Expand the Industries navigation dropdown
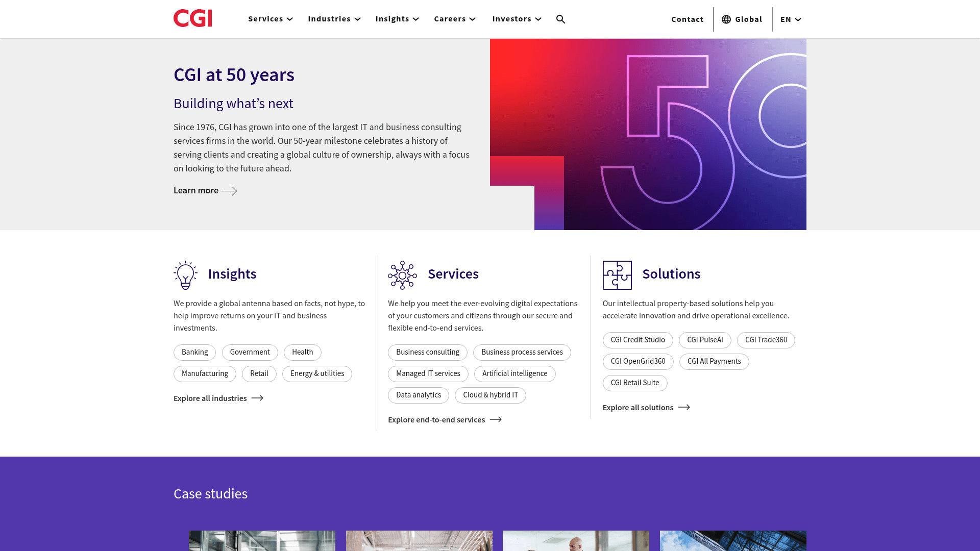Screen dimensions: 980x551 (x=334, y=19)
